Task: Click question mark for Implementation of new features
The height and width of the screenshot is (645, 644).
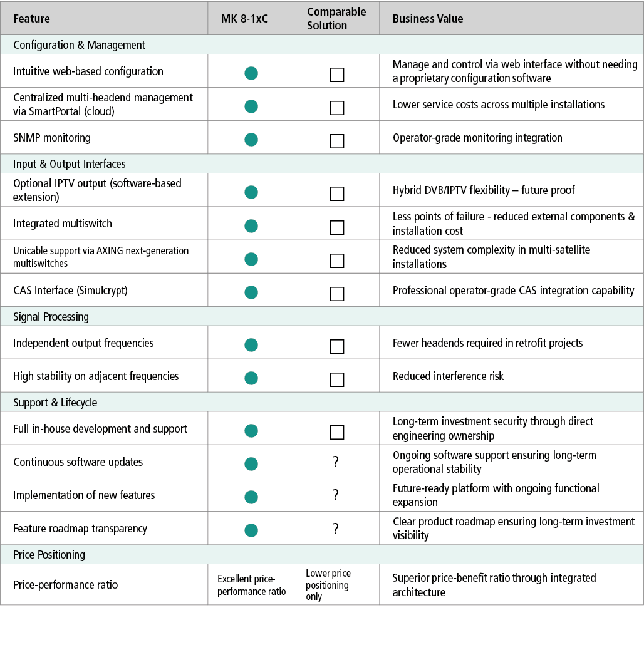Action: [336, 495]
